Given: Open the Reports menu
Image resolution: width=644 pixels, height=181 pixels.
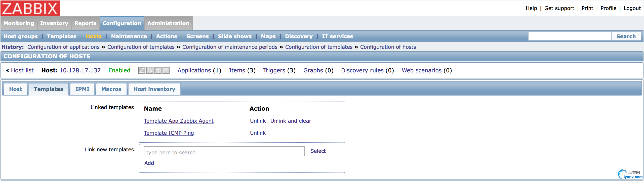Looking at the screenshot, I should pos(86,23).
